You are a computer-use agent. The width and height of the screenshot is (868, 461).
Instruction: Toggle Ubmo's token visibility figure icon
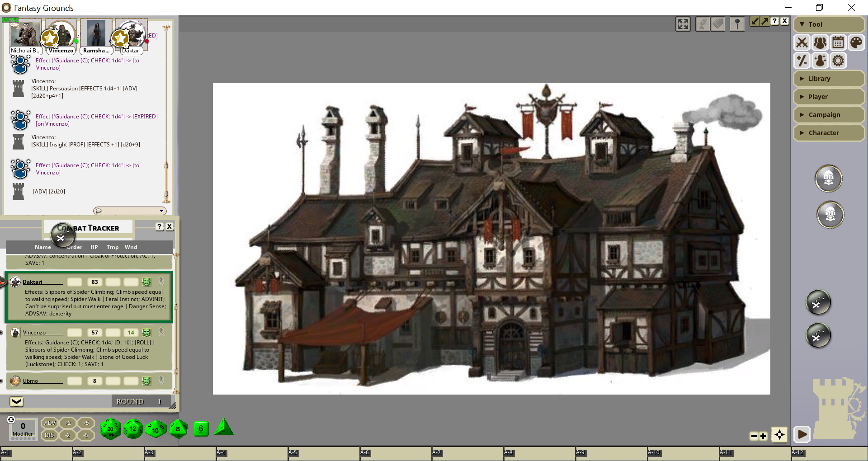(161, 381)
